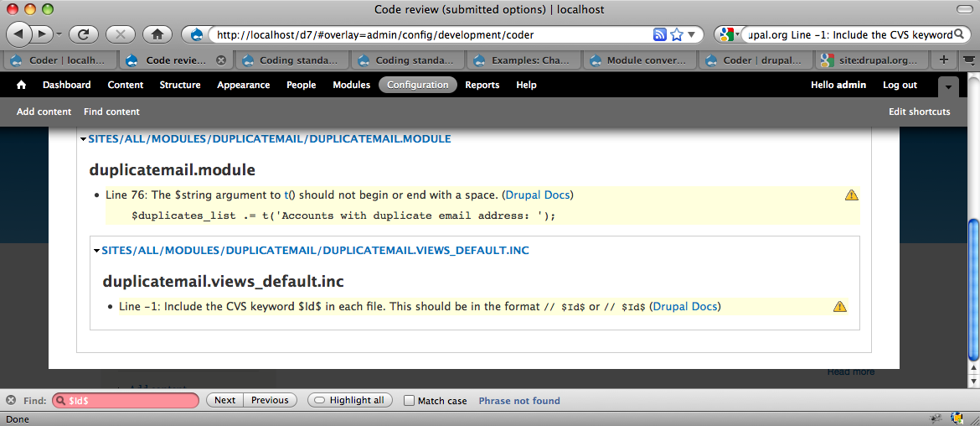Collapse the DUPLICATEMAIL.VIEWS_DEFAULT.INC fieldset
This screenshot has height=426, width=980.
(x=315, y=250)
